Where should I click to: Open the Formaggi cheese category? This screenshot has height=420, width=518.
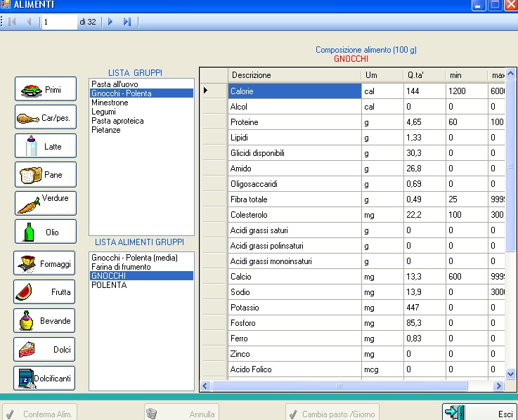[x=44, y=263]
